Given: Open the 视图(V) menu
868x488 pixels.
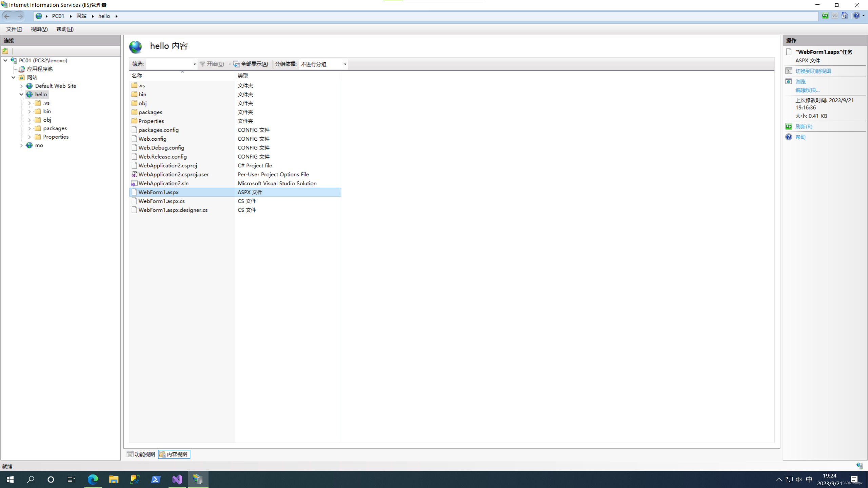Looking at the screenshot, I should pos(39,29).
